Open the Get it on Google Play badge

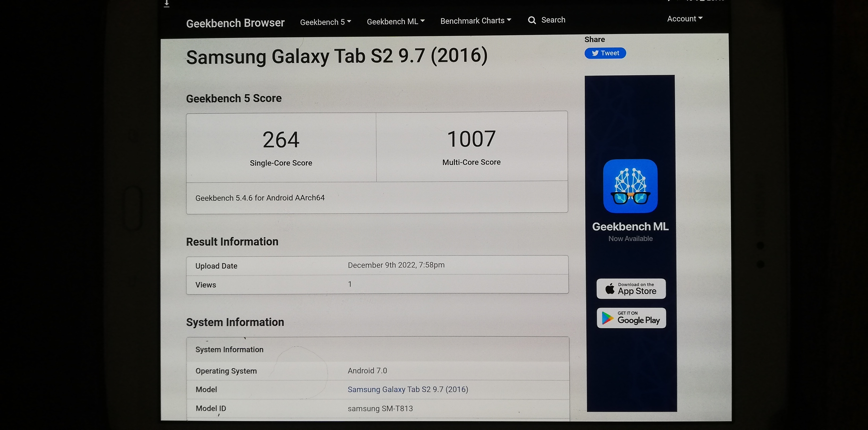point(632,318)
